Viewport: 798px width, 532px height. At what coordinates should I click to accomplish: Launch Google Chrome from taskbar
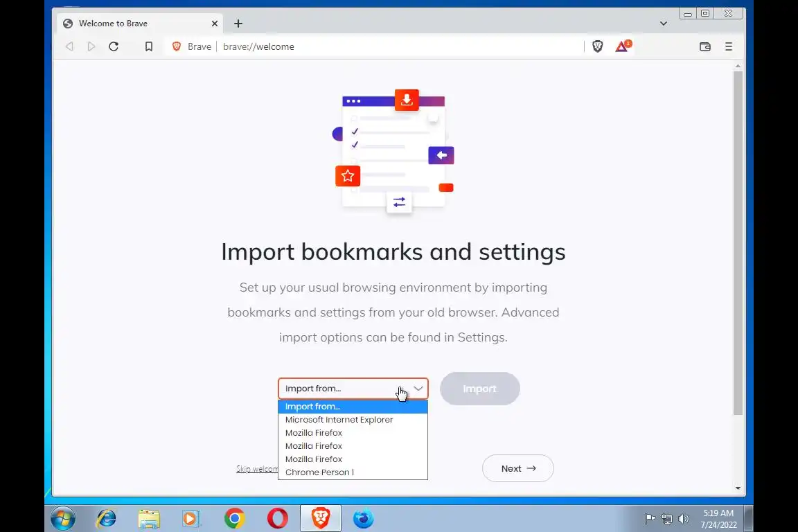point(234,519)
